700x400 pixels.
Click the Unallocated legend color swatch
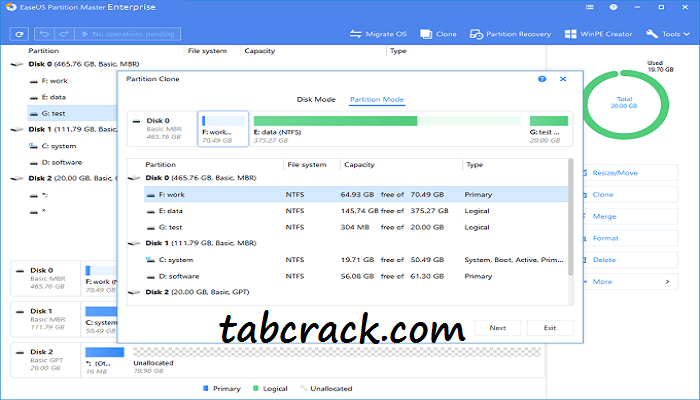pos(304,388)
